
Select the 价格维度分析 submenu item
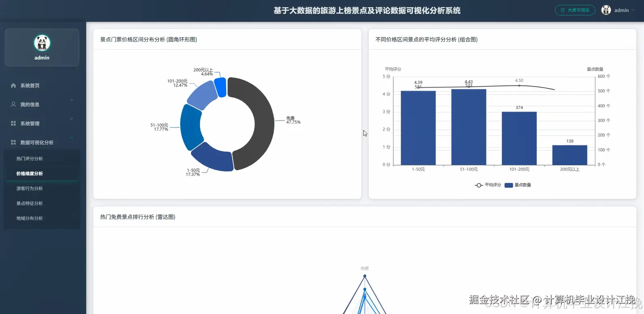42,174
